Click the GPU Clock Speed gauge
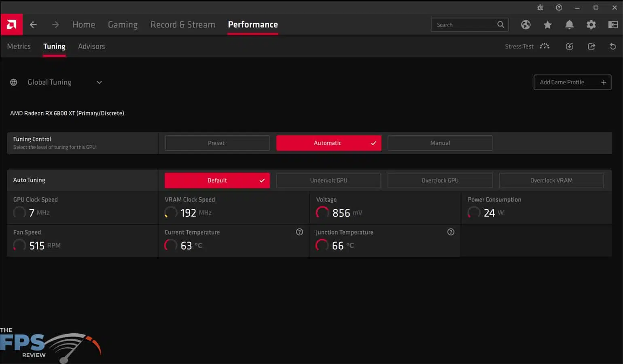This screenshot has height=364, width=623. pyautogui.click(x=19, y=212)
